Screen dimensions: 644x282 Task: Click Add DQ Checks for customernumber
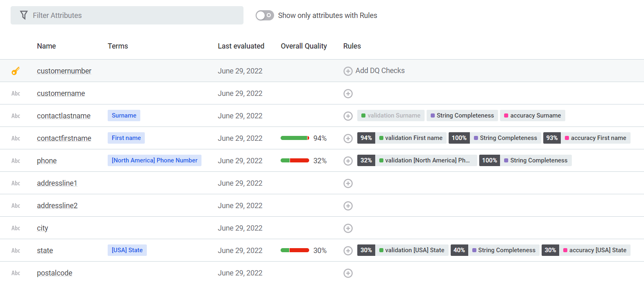click(x=379, y=71)
